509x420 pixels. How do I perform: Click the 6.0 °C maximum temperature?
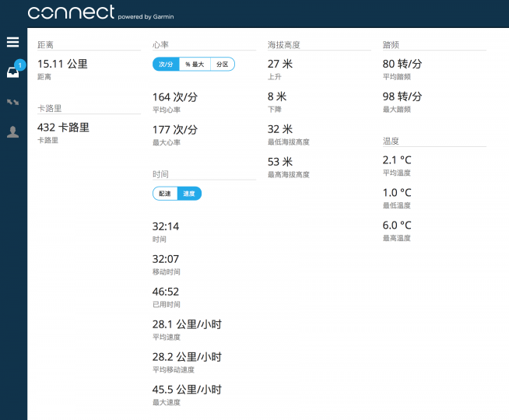397,225
